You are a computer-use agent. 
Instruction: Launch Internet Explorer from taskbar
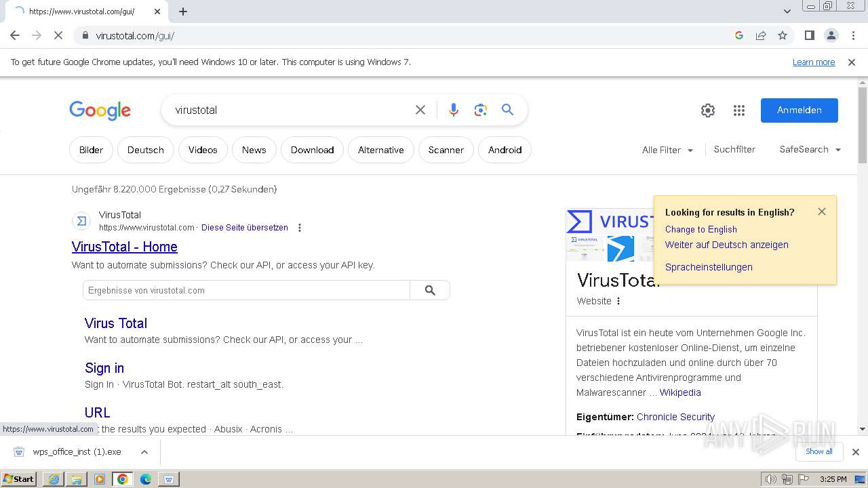point(54,479)
